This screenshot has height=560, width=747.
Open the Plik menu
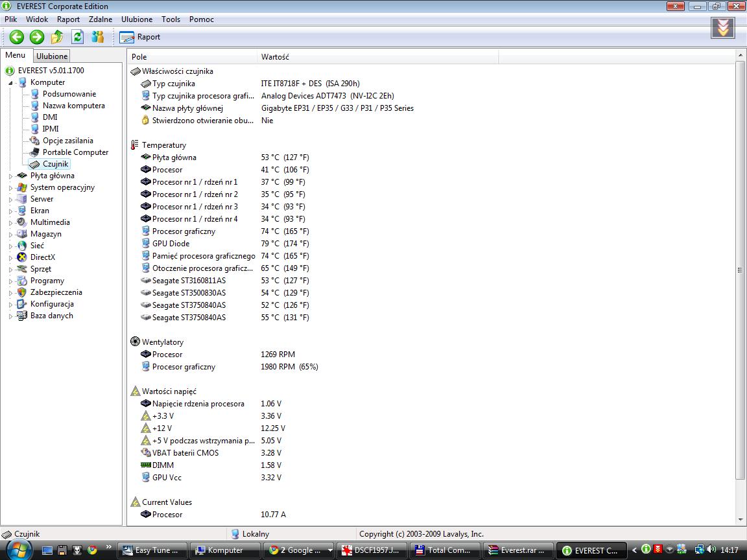(10, 19)
